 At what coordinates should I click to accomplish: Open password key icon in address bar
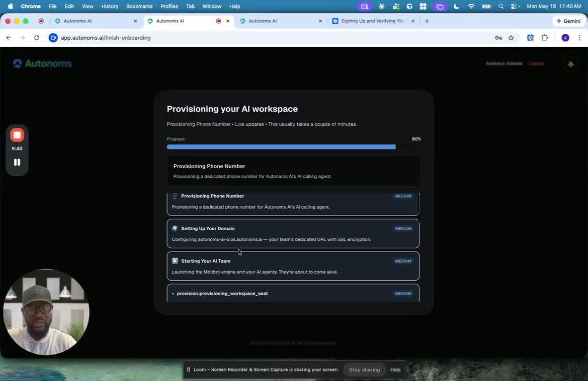click(498, 38)
